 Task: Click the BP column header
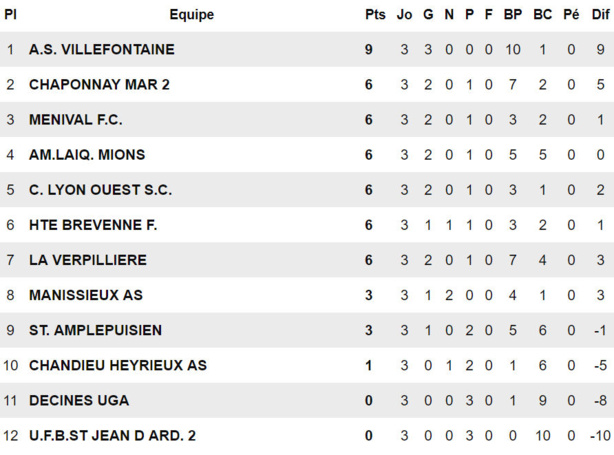click(x=513, y=15)
